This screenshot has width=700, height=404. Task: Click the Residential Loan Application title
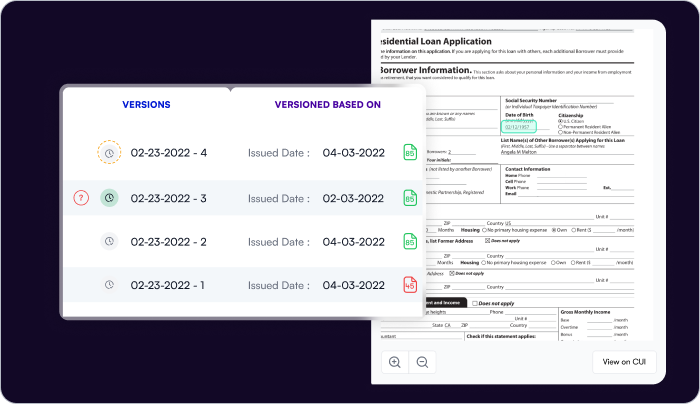click(435, 42)
